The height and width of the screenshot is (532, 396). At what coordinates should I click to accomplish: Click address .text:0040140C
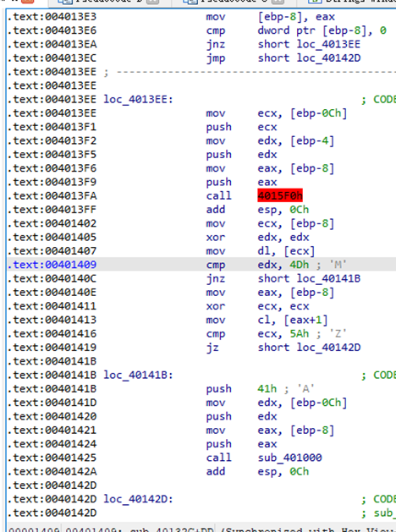coord(52,278)
